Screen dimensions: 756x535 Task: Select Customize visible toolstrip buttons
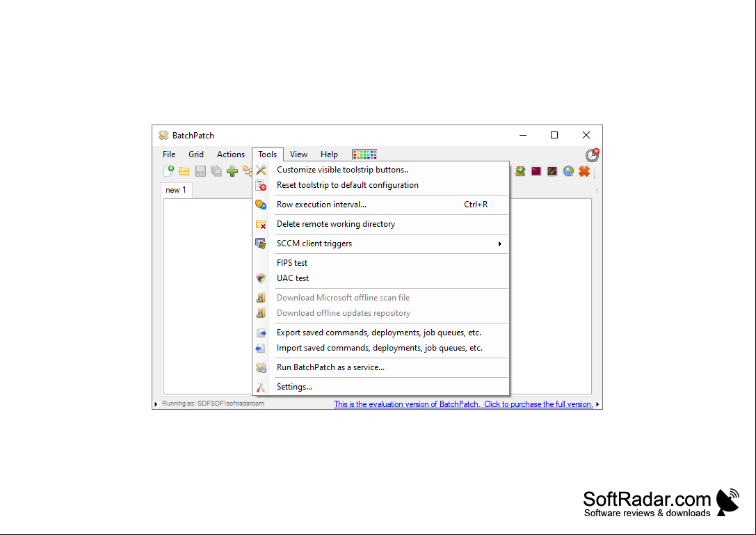tap(381, 170)
